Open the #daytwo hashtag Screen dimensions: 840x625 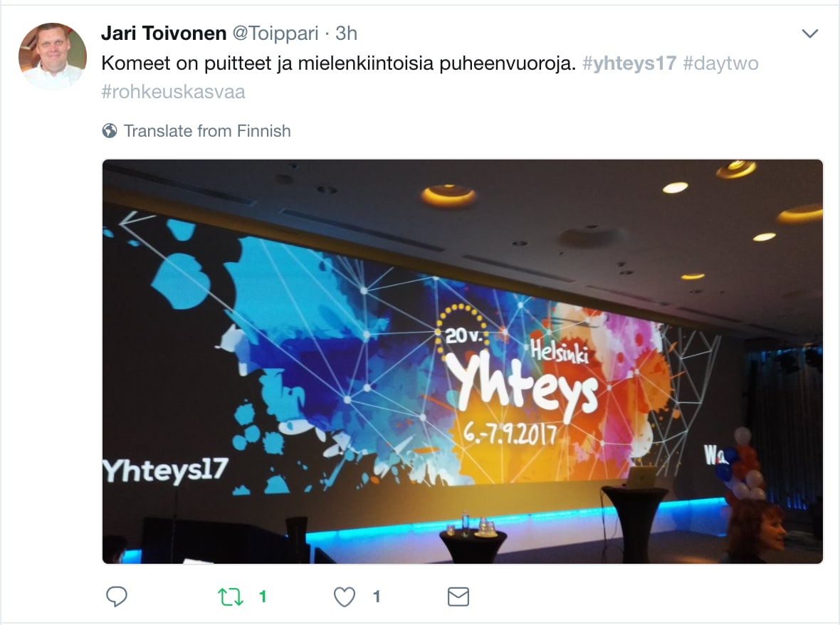click(x=720, y=63)
